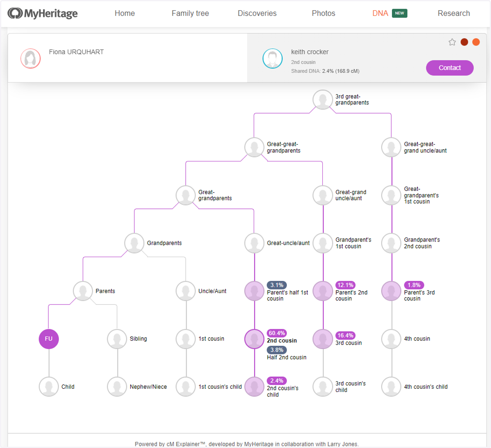
Task: Select the 4th cousin node
Action: click(392, 339)
